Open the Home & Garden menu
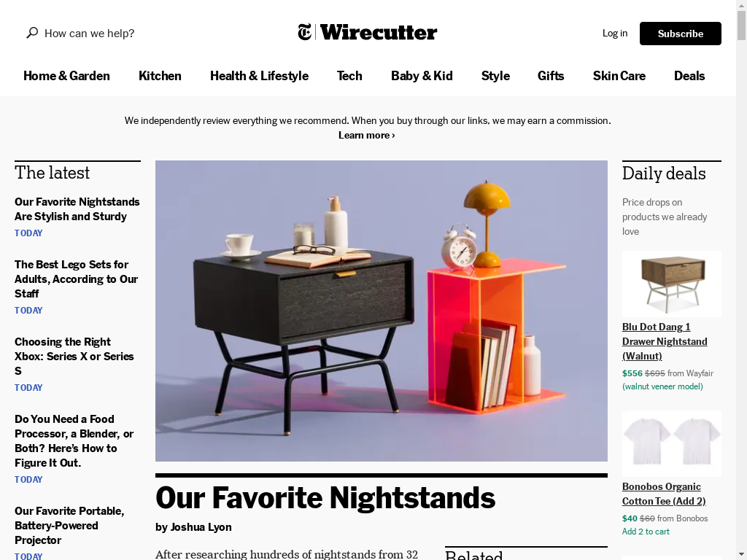The height and width of the screenshot is (560, 747). 66,76
